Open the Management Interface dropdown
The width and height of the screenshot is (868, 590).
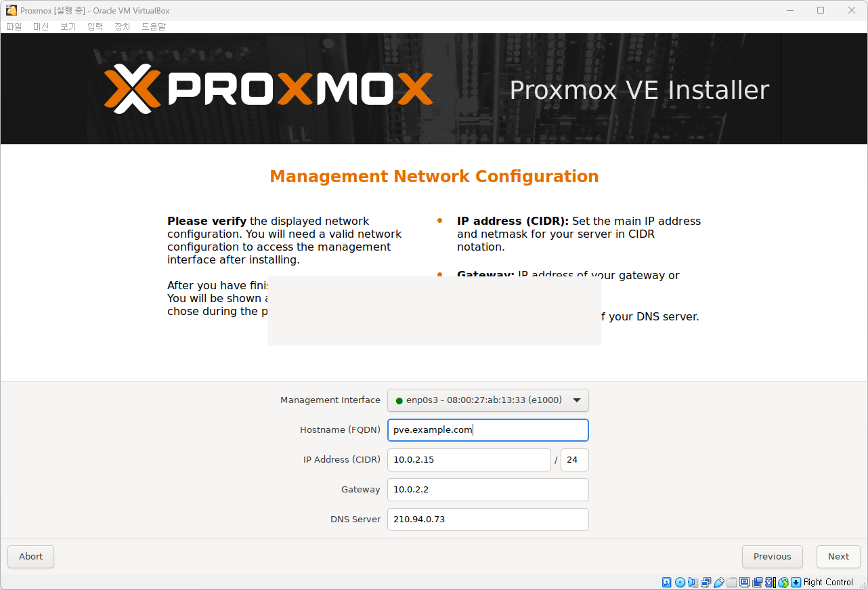coord(488,400)
